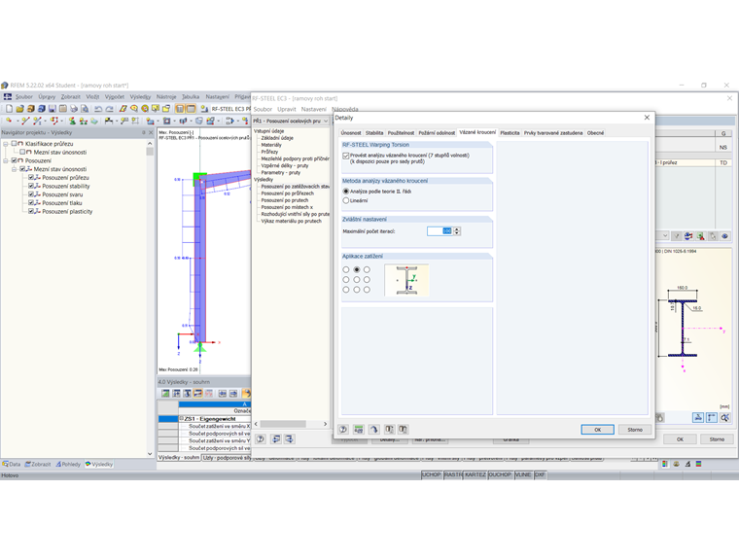Switch to the 'Plasticita' tab

pyautogui.click(x=510, y=133)
